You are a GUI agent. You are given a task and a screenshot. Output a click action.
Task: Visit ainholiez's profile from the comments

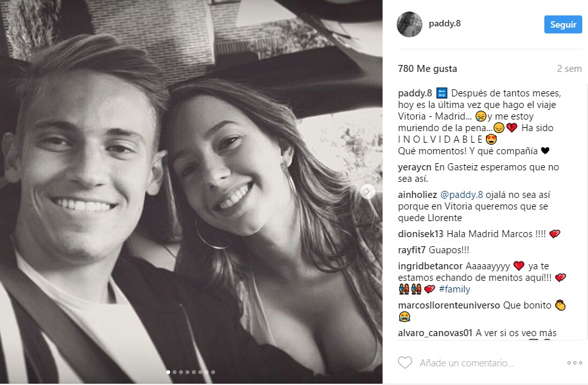point(417,193)
